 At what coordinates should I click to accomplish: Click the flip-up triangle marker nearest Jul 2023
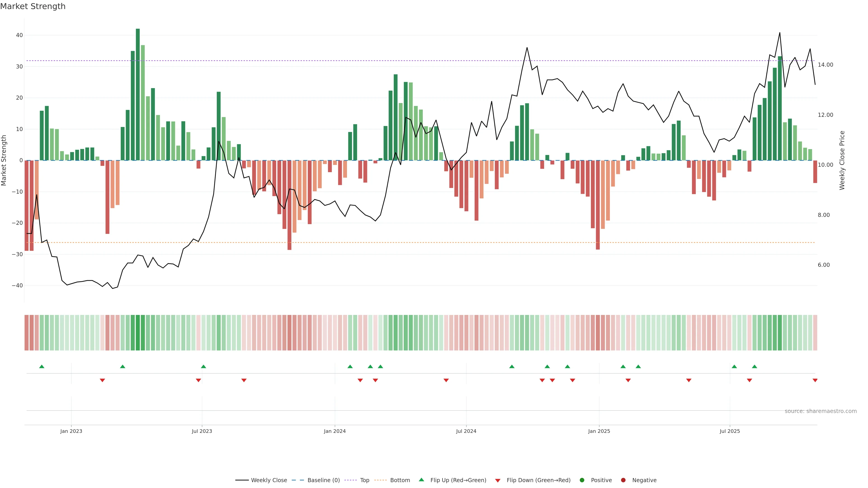click(x=203, y=366)
